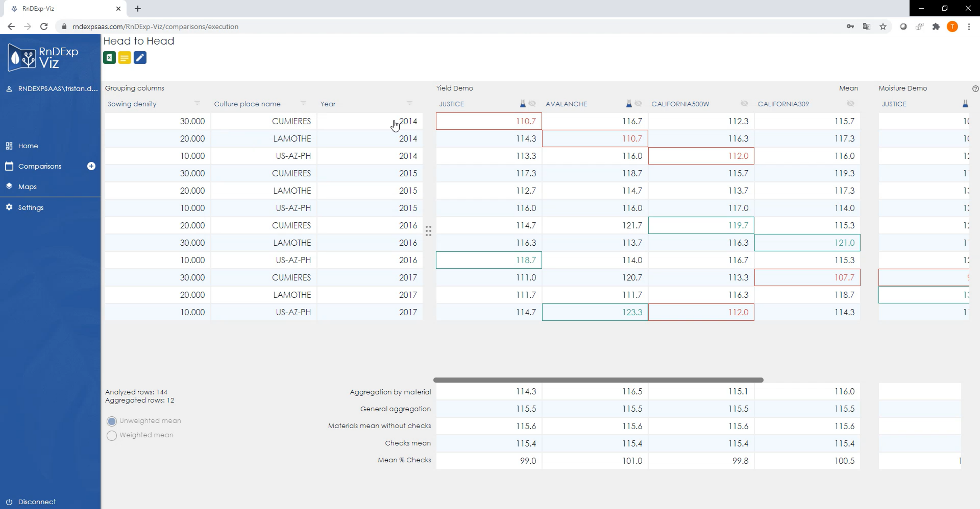Open the Year column filter
The width and height of the screenshot is (980, 509).
click(x=409, y=103)
